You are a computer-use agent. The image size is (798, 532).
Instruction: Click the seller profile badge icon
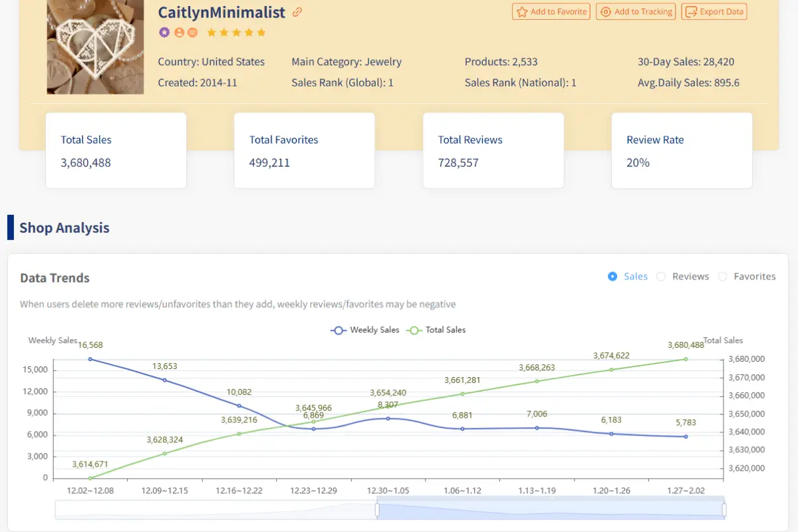point(180,31)
